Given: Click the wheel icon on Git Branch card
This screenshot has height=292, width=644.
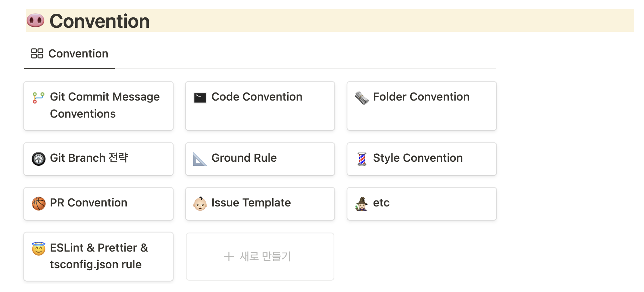Looking at the screenshot, I should [38, 159].
